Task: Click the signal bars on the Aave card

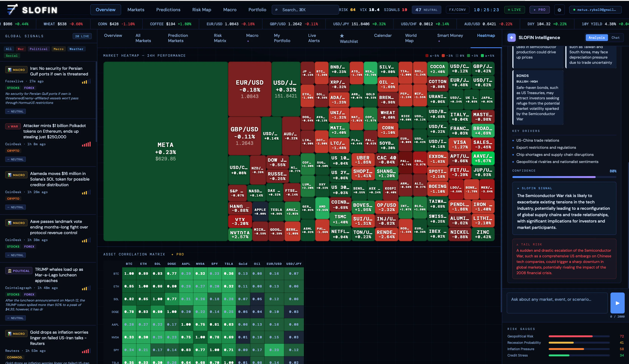Action: pos(86,240)
